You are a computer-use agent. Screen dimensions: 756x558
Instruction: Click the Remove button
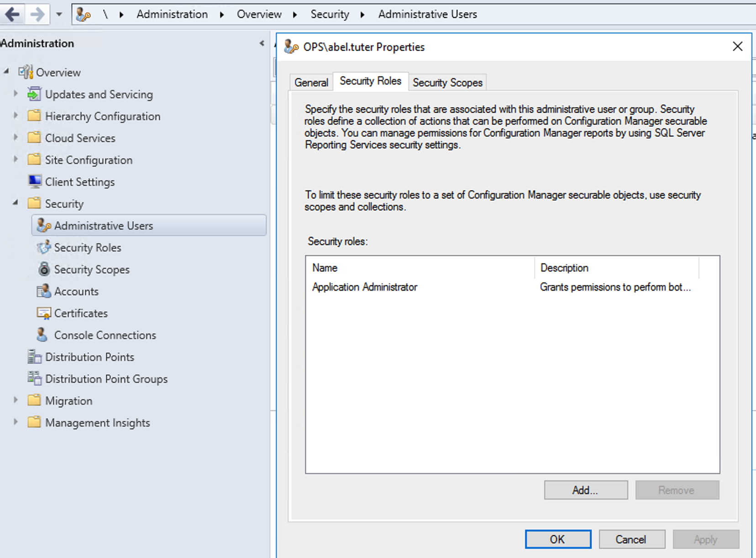coord(677,490)
